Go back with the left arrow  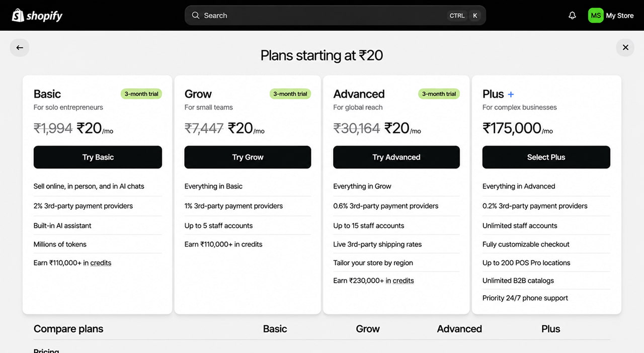[20, 48]
